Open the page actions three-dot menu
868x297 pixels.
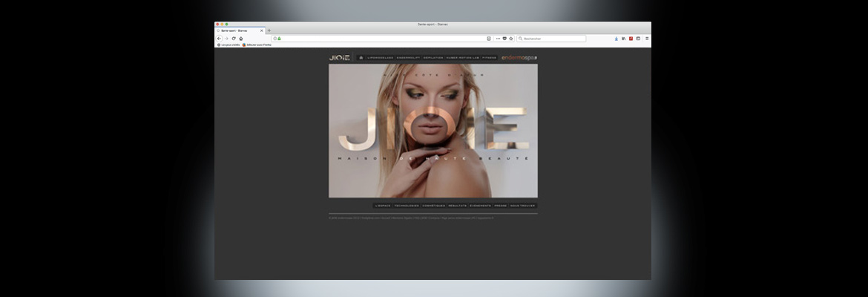pos(498,39)
